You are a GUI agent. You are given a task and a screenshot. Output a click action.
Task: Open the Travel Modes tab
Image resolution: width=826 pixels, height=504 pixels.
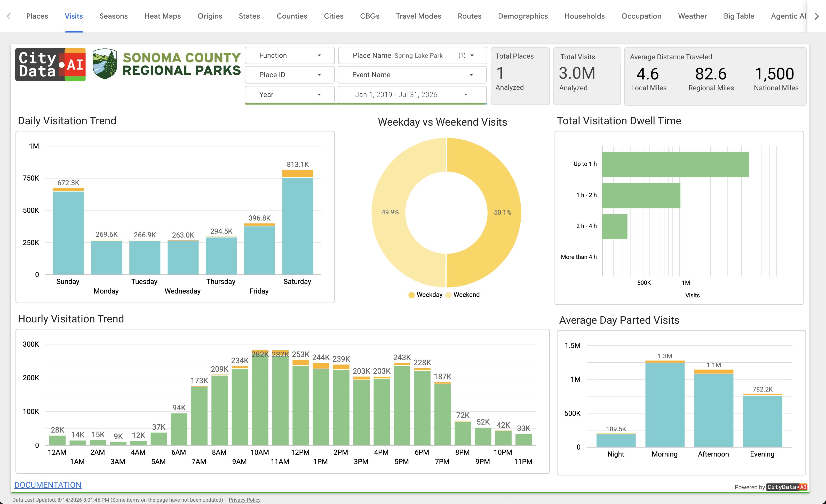click(419, 16)
